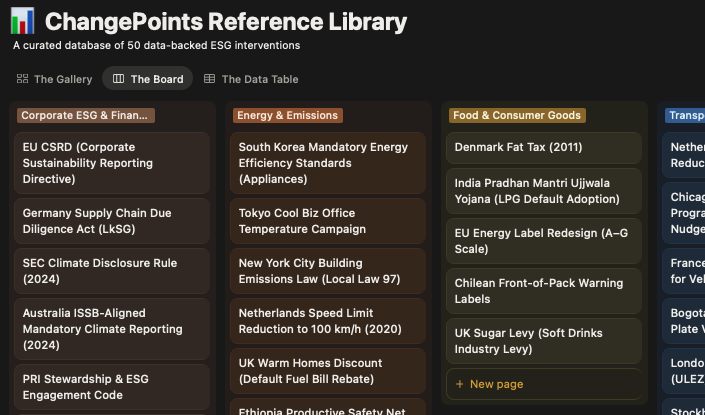Click the Board view columns icon
Screen dimensions: 705x415
(x=119, y=79)
